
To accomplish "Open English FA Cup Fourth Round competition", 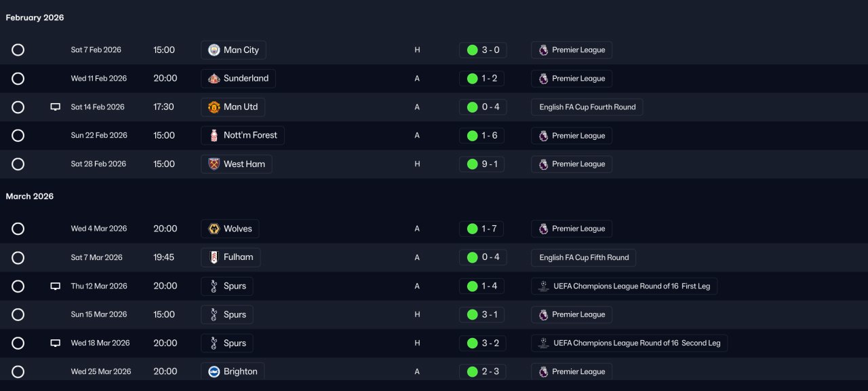I will (587, 107).
